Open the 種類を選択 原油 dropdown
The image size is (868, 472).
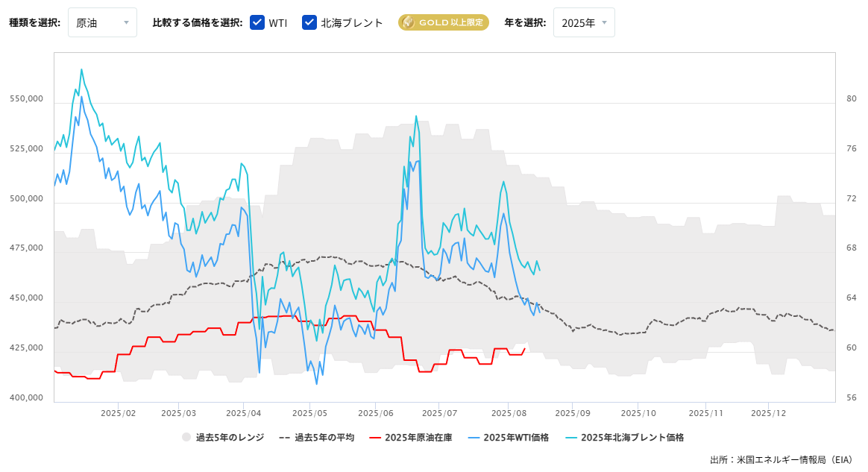[102, 22]
